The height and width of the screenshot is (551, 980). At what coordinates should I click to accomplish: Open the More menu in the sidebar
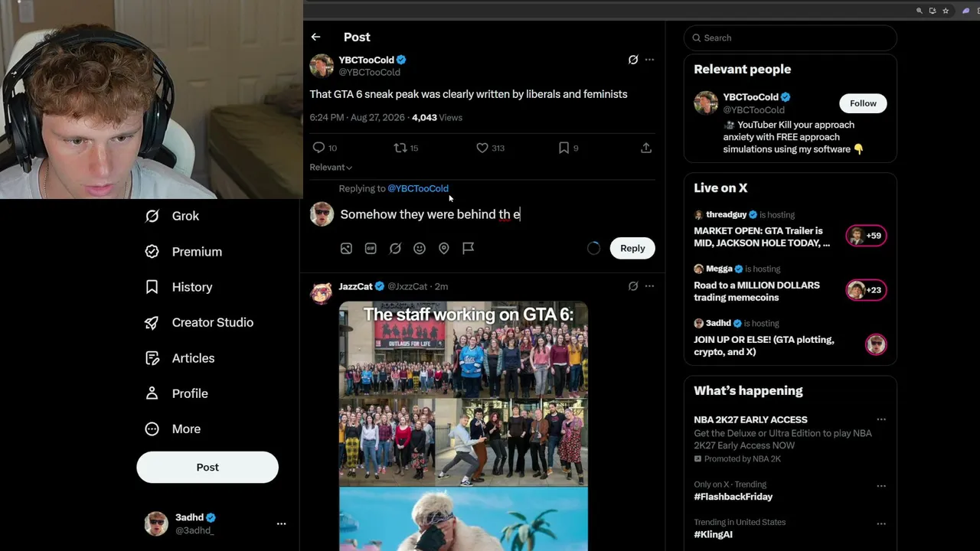[x=173, y=429]
